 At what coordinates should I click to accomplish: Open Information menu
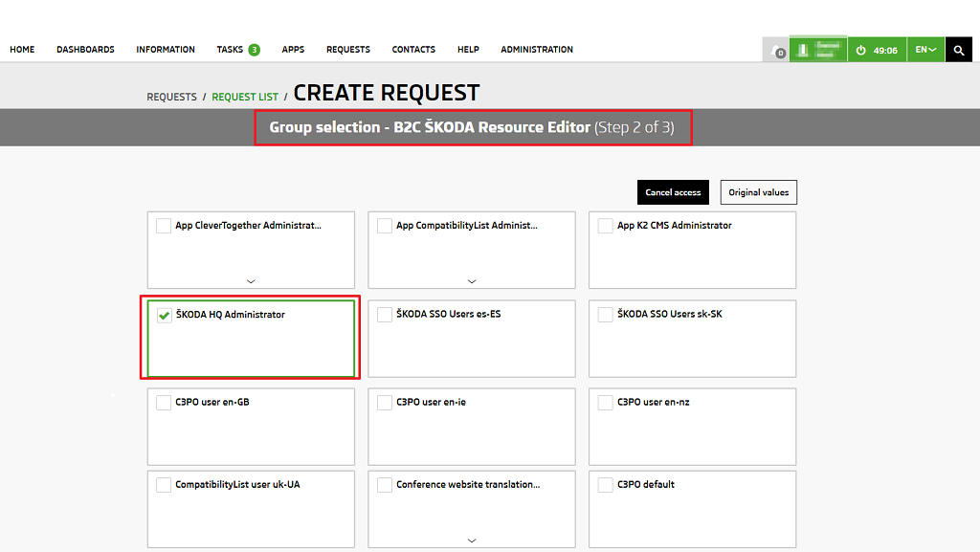point(166,50)
